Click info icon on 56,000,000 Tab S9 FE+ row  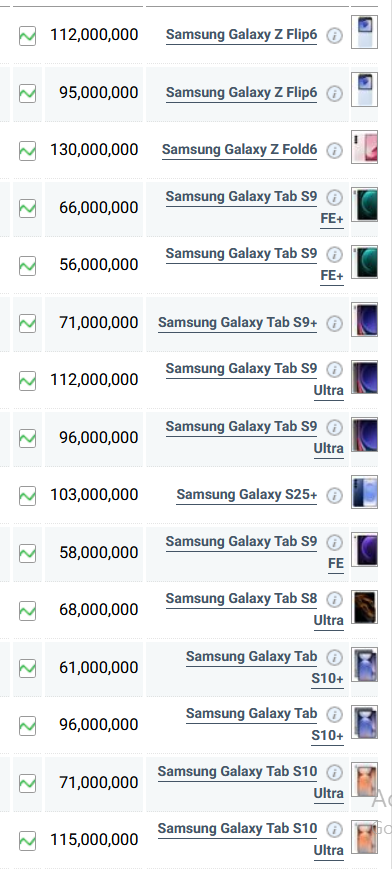pyautogui.click(x=334, y=254)
